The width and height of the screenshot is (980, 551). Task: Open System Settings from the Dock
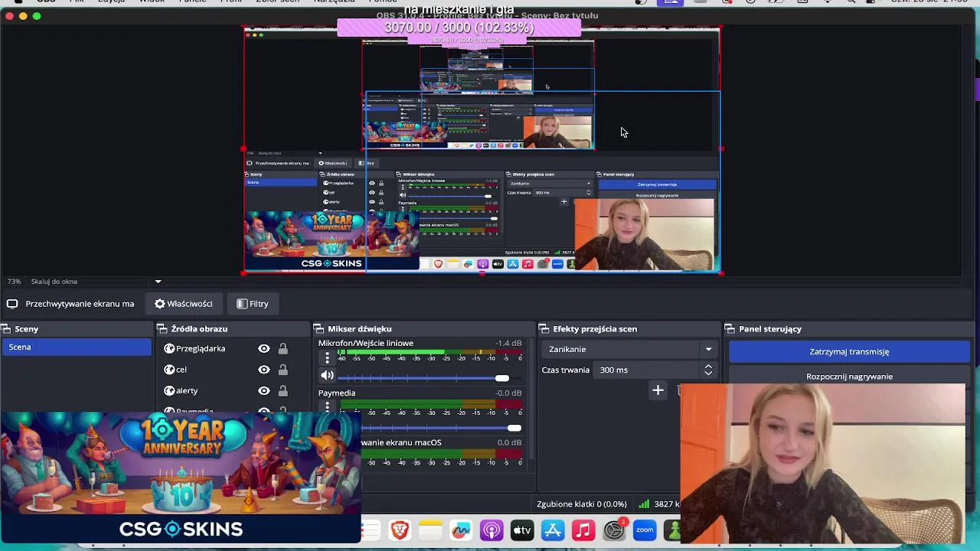pos(614,530)
